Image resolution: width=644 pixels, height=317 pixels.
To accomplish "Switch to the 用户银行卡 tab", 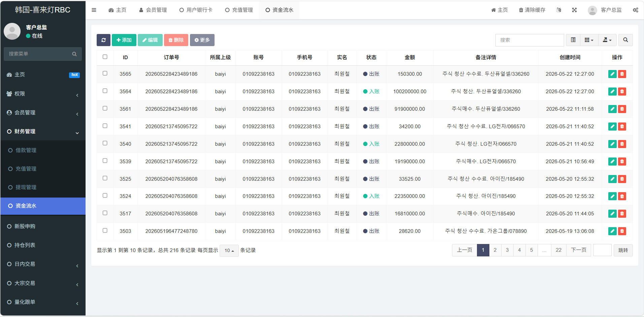I will pos(196,10).
